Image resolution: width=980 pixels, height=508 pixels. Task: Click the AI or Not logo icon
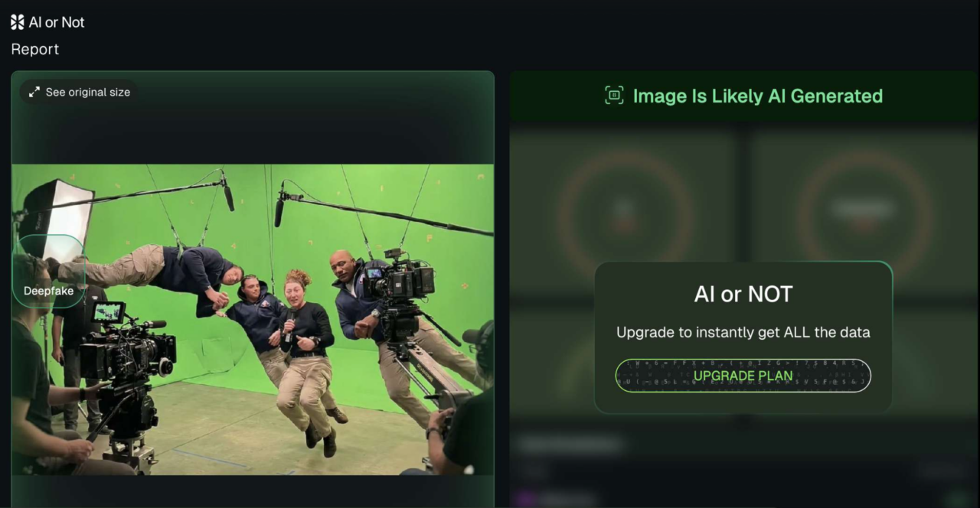click(17, 22)
